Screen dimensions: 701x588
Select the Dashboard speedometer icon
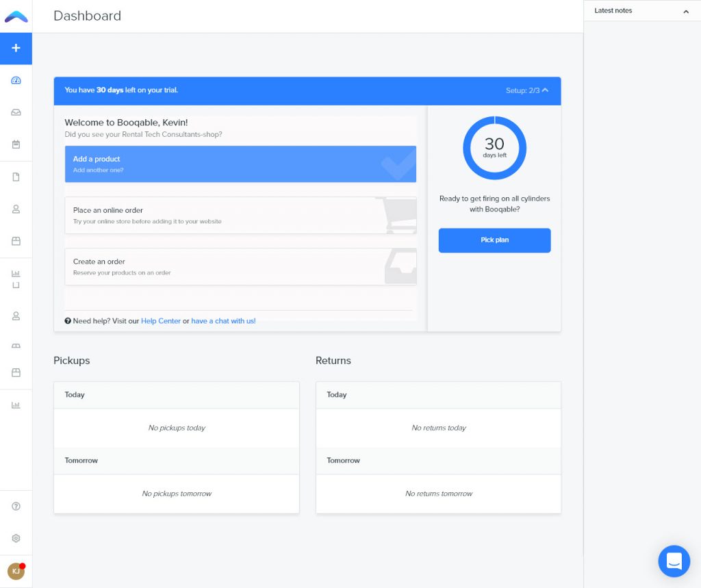tap(16, 81)
